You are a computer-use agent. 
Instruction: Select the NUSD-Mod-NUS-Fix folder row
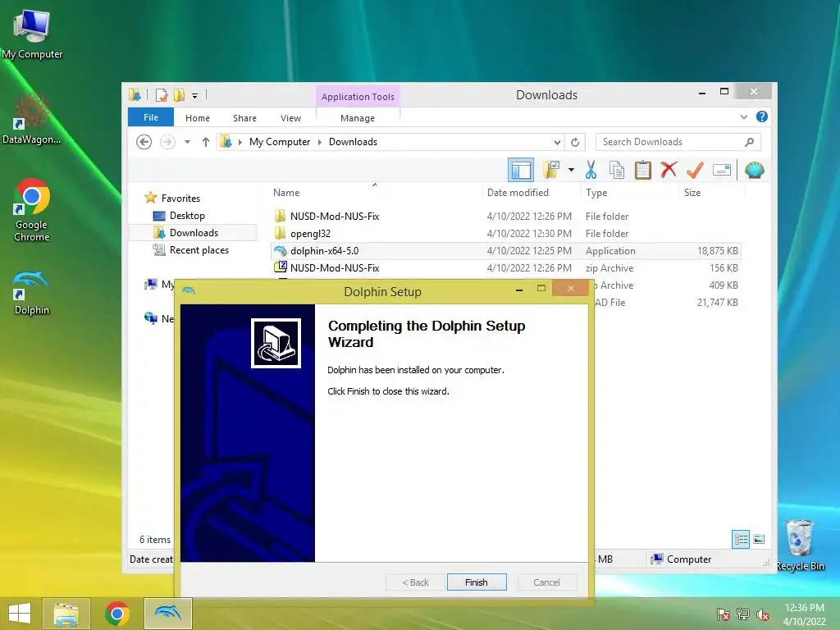506,217
